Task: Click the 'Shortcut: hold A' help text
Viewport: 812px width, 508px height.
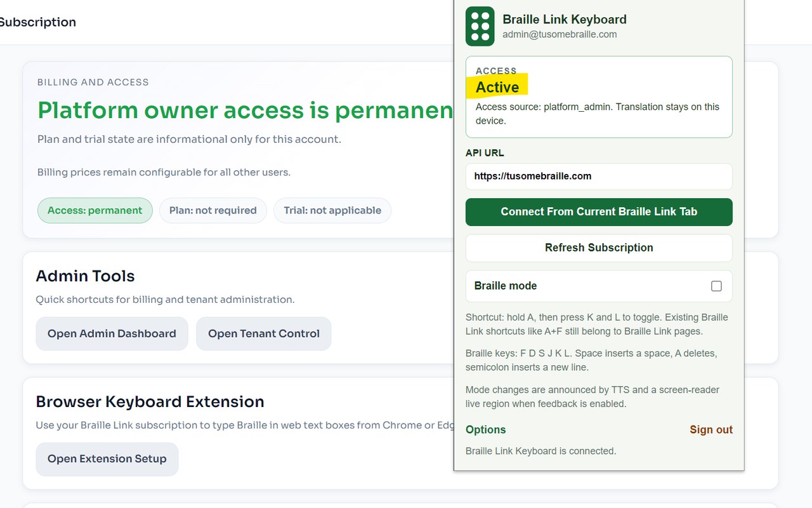Action: (597, 324)
